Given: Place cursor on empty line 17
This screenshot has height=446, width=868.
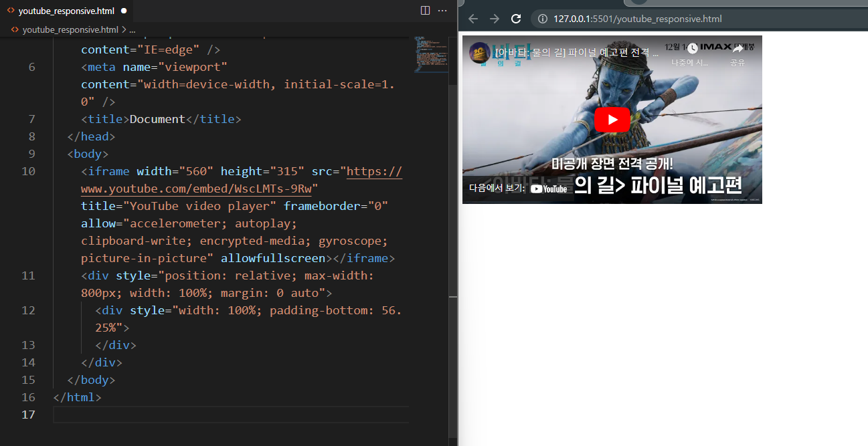Looking at the screenshot, I should [x=231, y=415].
